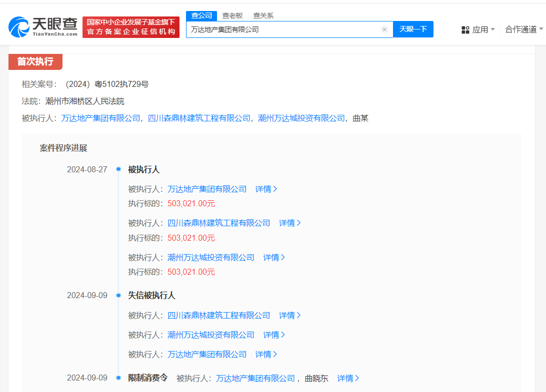Open link for 潮州万达城投资有限公司

pyautogui.click(x=210, y=257)
